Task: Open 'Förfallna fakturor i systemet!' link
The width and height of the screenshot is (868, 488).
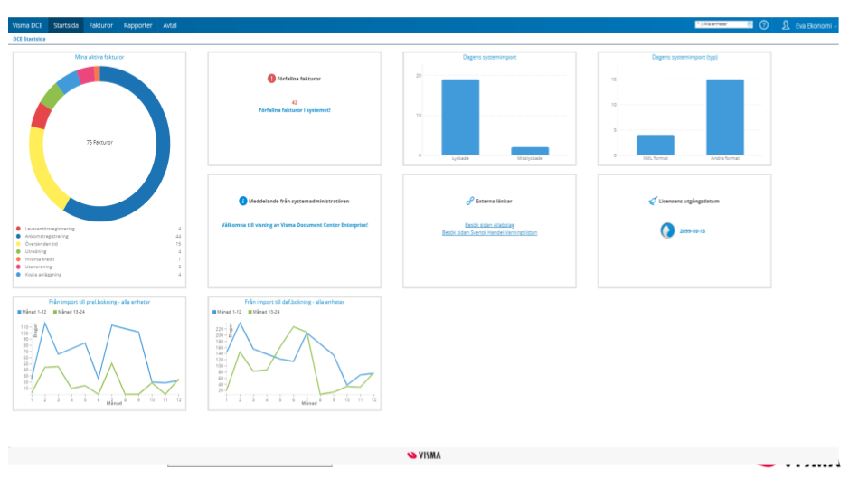Action: (x=295, y=110)
